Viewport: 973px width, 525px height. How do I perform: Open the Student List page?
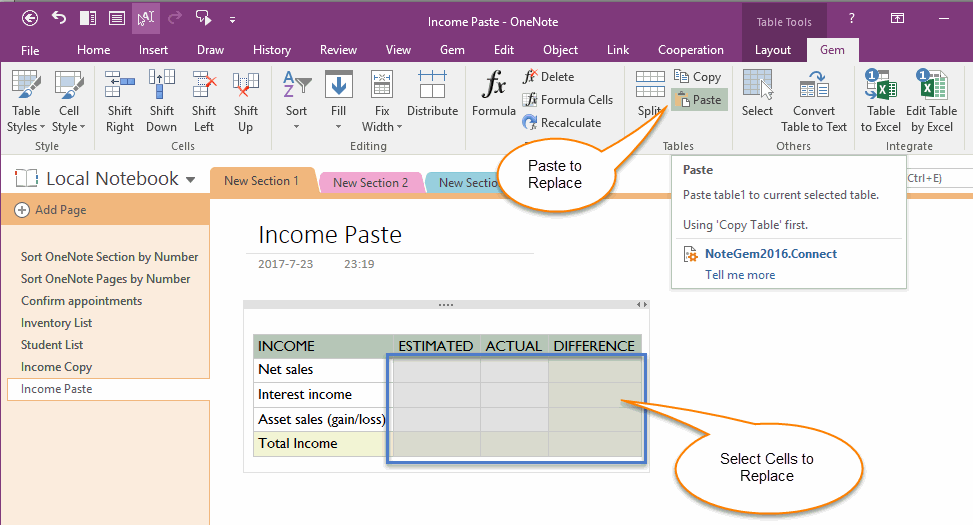[x=52, y=345]
